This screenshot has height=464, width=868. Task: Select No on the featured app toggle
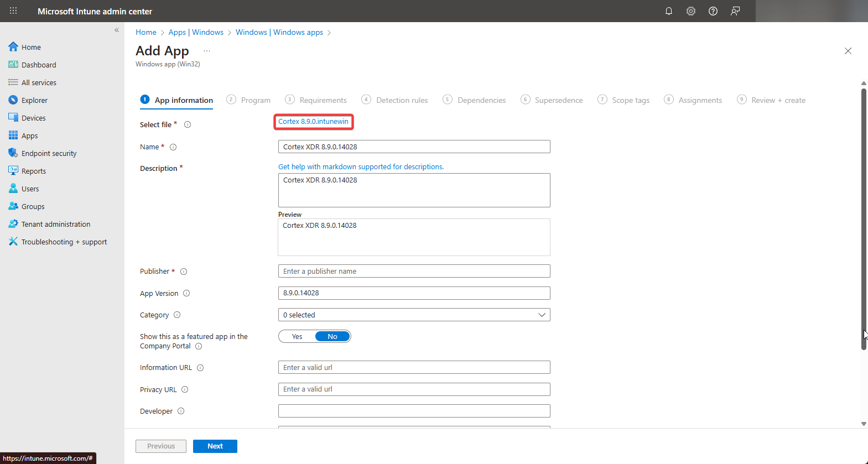pos(332,336)
